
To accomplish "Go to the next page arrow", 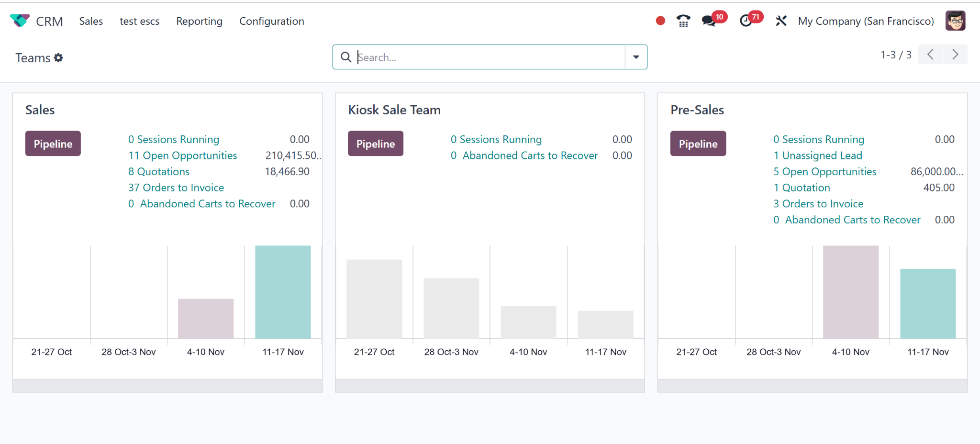I will click(955, 55).
